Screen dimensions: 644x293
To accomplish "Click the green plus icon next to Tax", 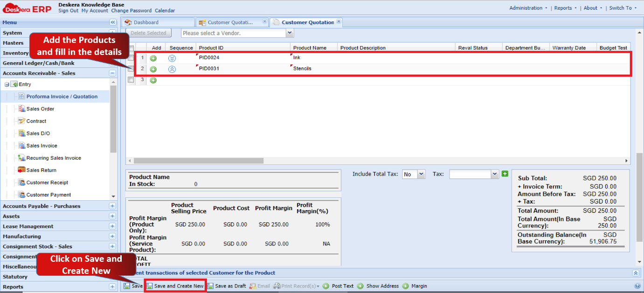I will point(505,174).
